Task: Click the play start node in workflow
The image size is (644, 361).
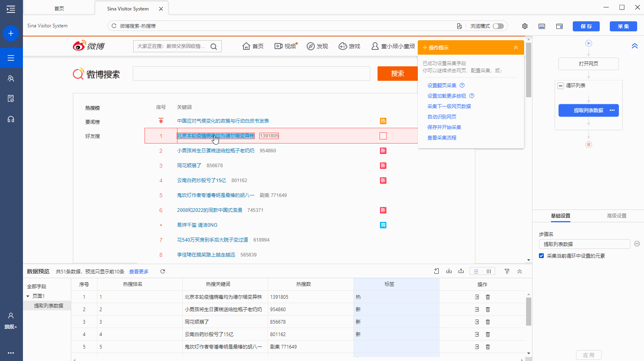Action: [588, 43]
